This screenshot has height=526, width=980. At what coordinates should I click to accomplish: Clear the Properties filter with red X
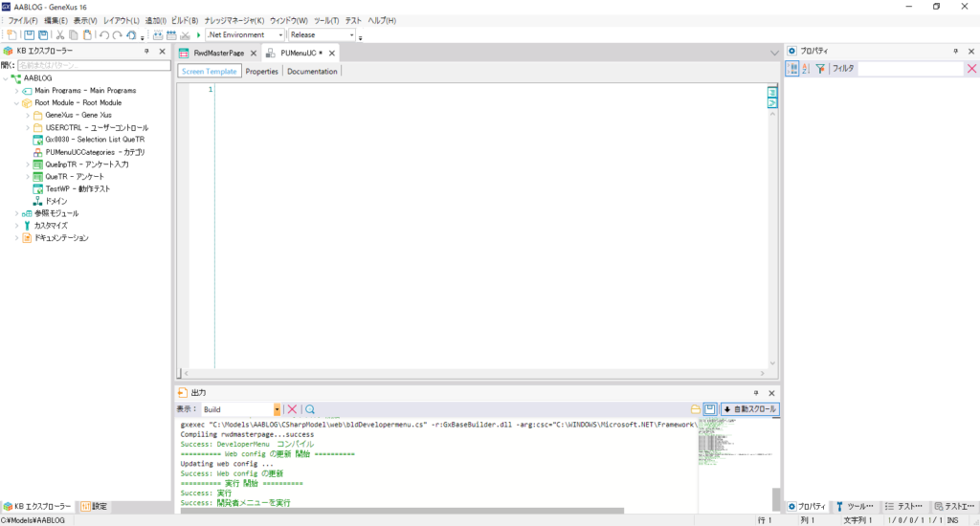(x=972, y=69)
